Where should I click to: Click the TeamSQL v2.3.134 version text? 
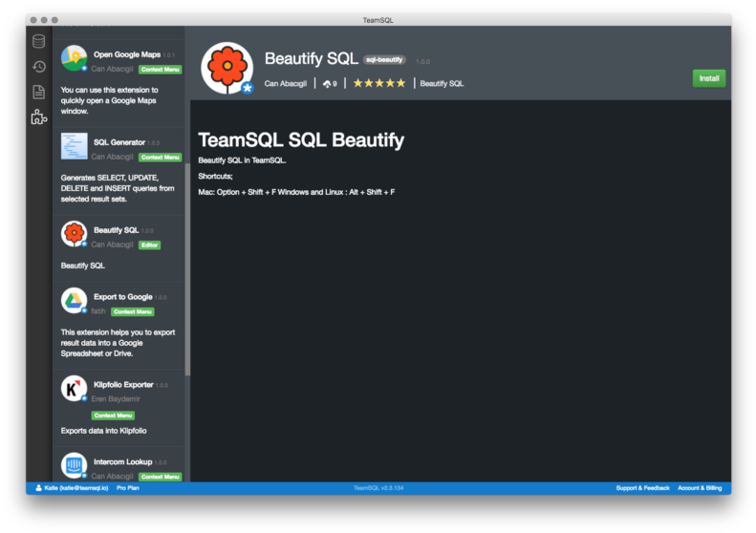tap(378, 488)
